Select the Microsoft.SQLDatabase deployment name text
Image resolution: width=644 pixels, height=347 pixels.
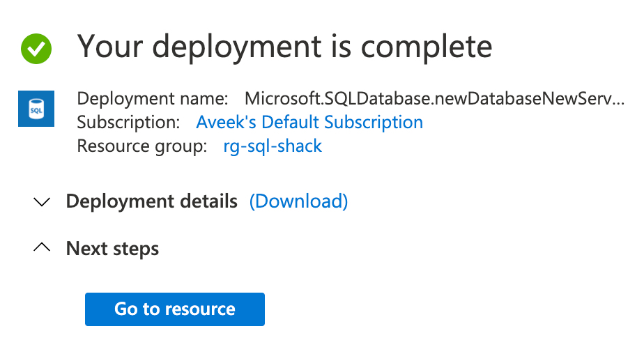(x=427, y=99)
